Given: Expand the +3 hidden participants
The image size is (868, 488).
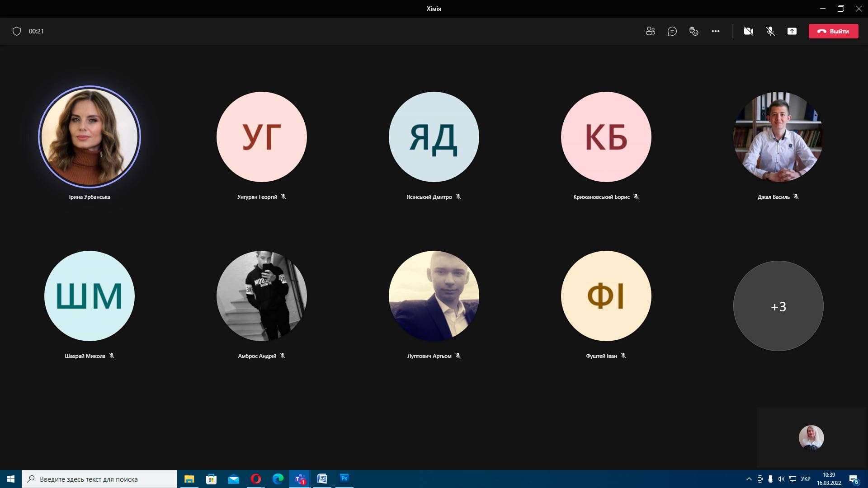Looking at the screenshot, I should coord(778,306).
